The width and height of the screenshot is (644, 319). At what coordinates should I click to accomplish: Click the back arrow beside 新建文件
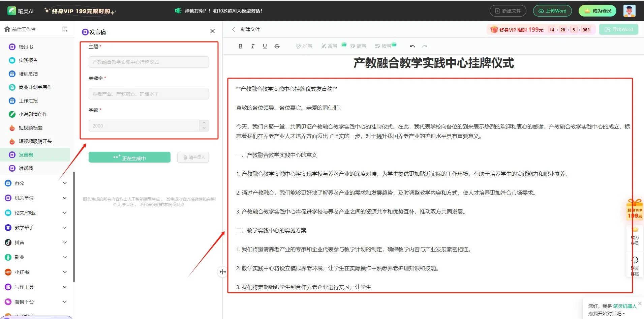click(234, 29)
